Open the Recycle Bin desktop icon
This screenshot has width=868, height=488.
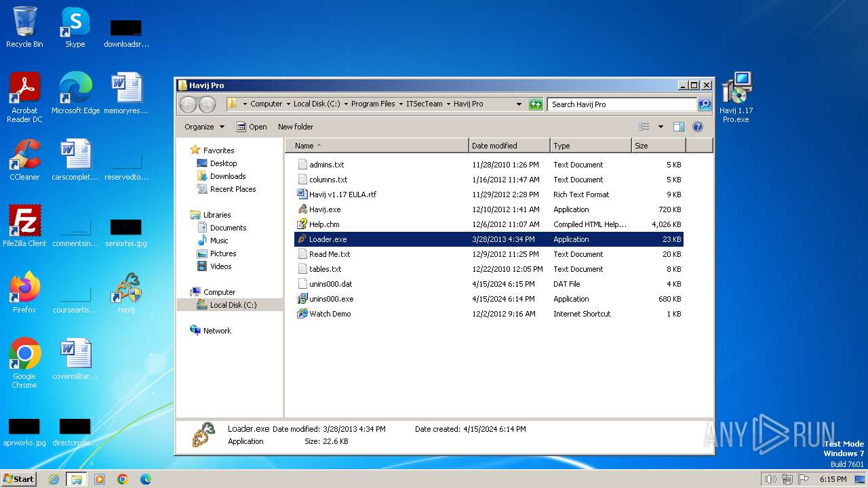[24, 28]
